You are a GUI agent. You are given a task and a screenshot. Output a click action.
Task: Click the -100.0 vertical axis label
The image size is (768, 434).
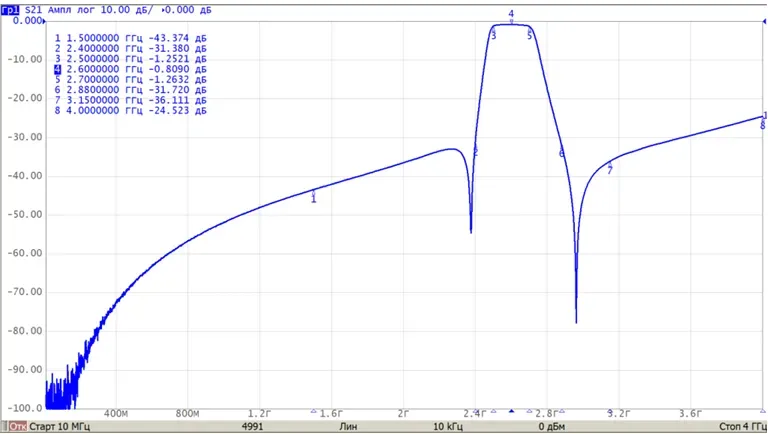tap(25, 408)
